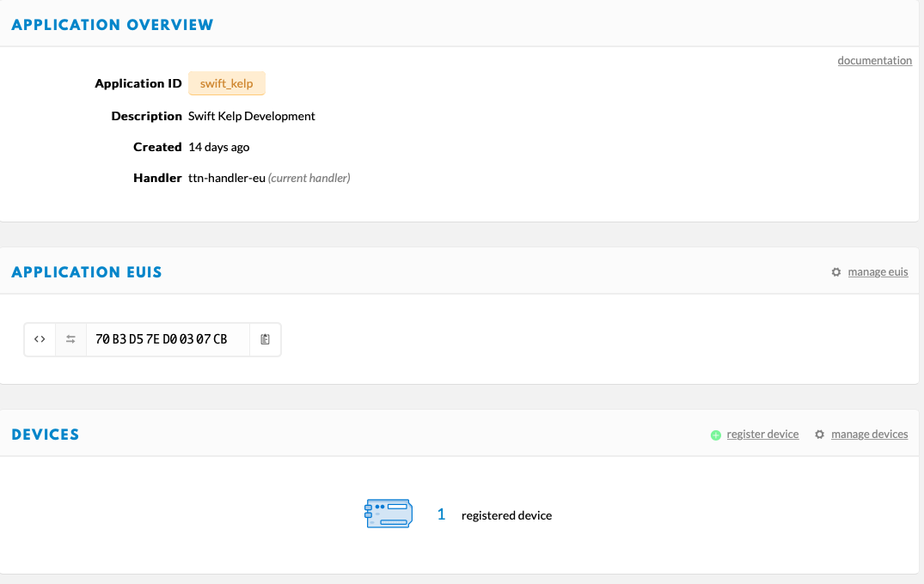The height and width of the screenshot is (584, 924).
Task: Click the registered device count 1
Action: click(441, 514)
